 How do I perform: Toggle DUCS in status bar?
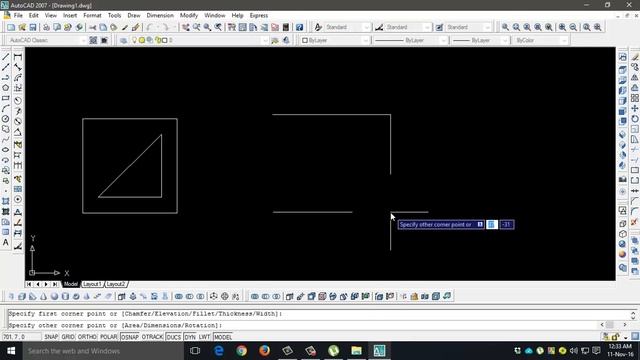pyautogui.click(x=173, y=337)
